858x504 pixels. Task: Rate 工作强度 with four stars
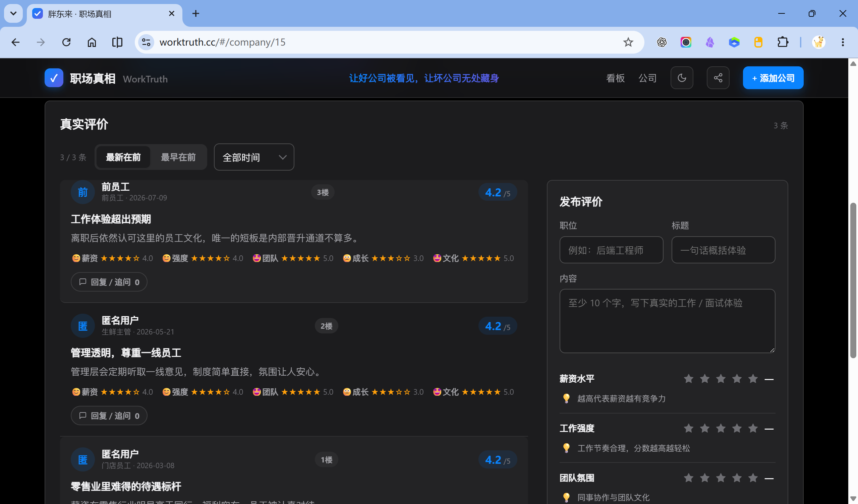point(737,428)
